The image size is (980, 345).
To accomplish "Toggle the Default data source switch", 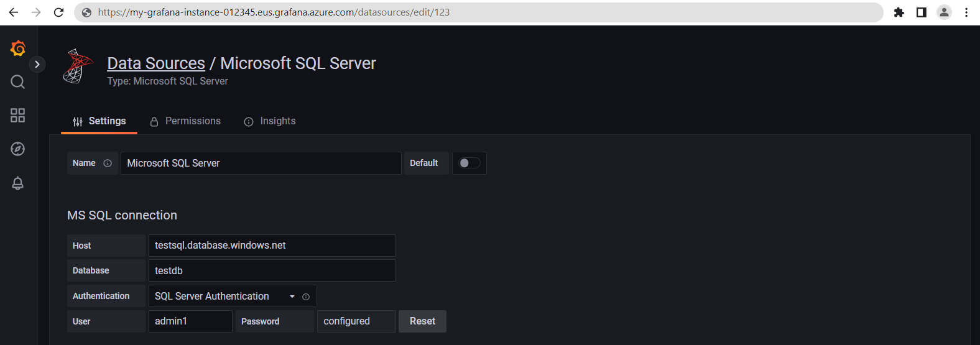I will pos(469,163).
